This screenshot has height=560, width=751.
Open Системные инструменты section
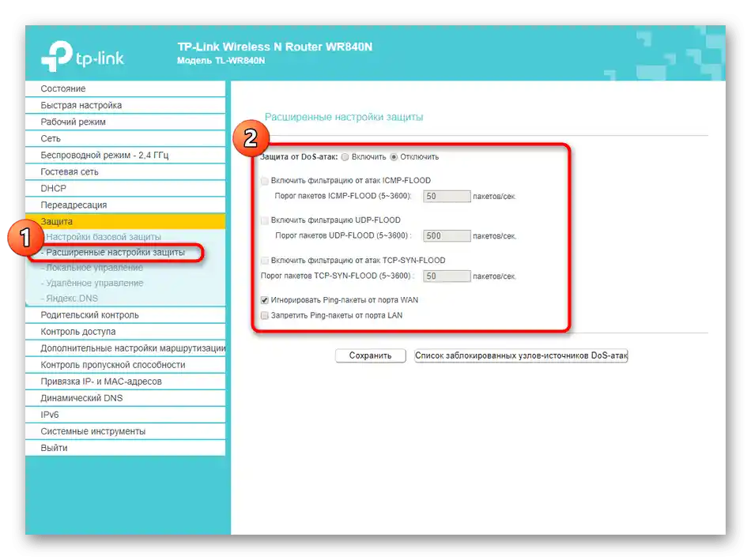[x=125, y=431]
